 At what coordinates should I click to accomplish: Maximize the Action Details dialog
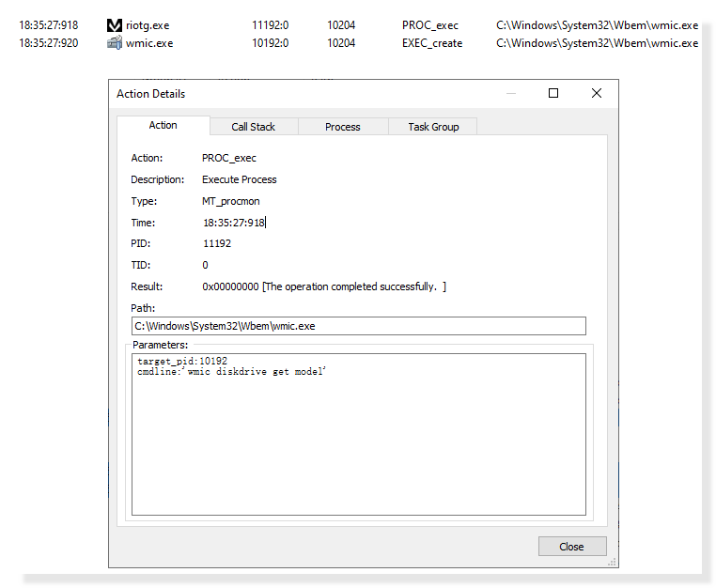tap(553, 93)
